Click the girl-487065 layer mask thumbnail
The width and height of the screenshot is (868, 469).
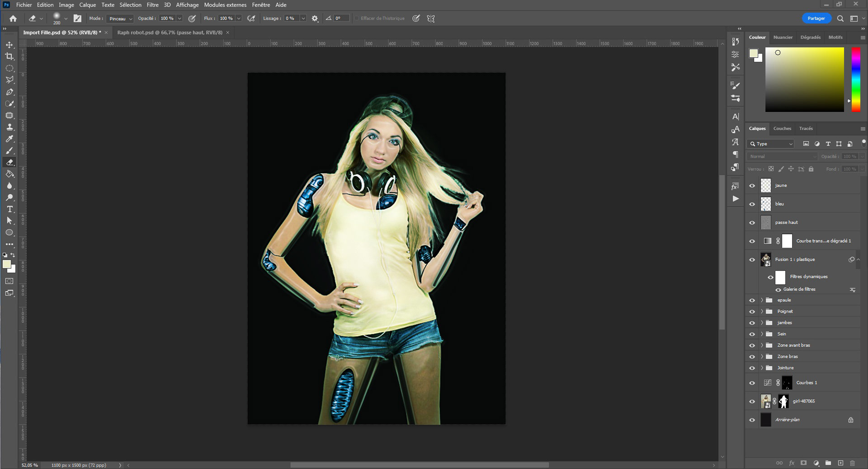[783, 401]
